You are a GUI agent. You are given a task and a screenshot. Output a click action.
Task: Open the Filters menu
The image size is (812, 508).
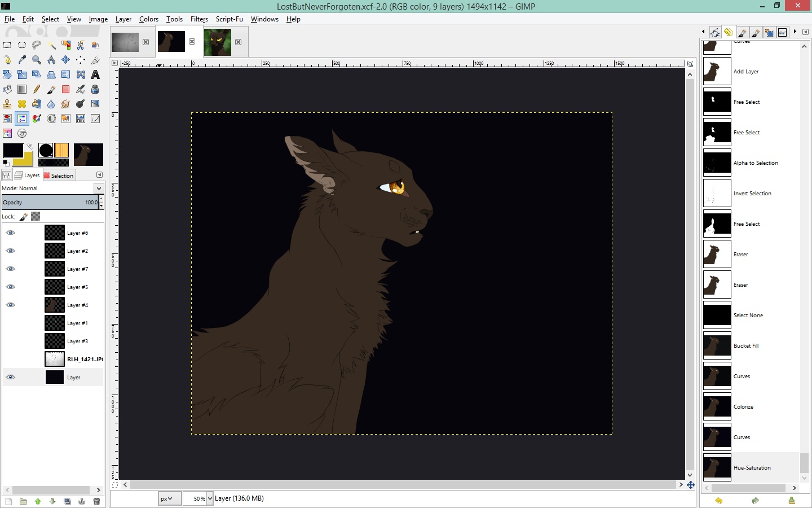(x=199, y=19)
